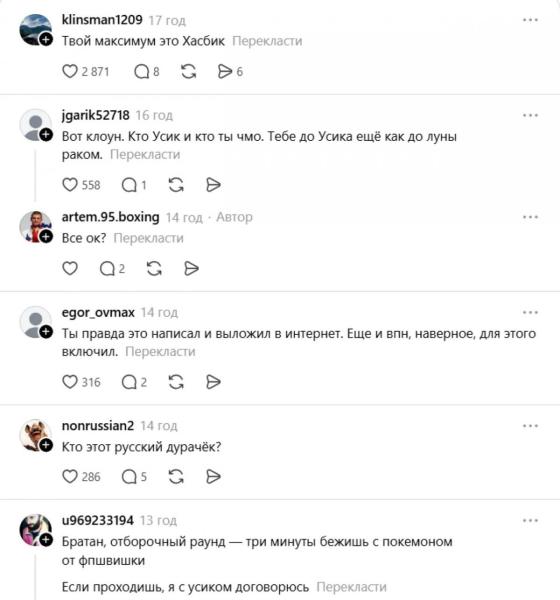Viewport: 560px width, 600px height.
Task: Open more options for jgarik52718's comment
Action: coord(530,115)
